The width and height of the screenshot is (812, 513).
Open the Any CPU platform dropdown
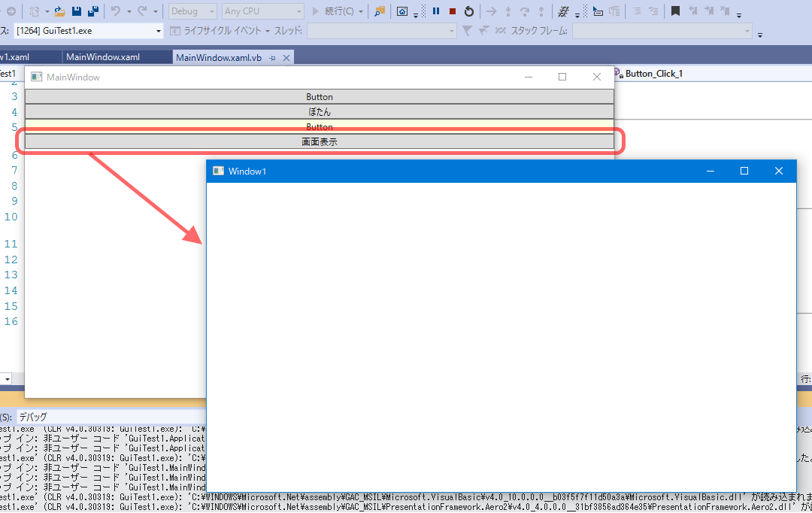[262, 11]
